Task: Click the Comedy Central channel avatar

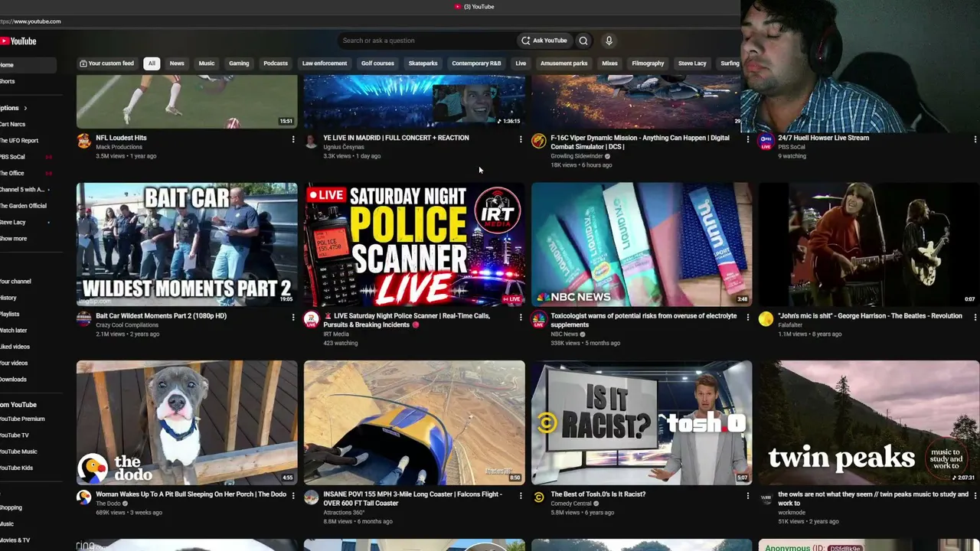Action: click(539, 497)
